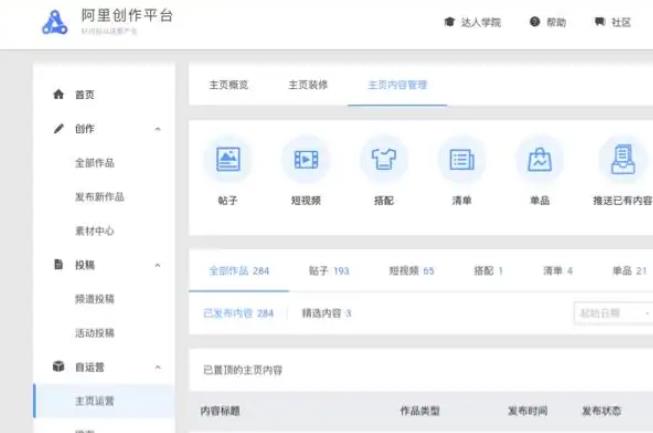Open the 帮助 help link
This screenshot has width=653, height=433.
(x=548, y=23)
